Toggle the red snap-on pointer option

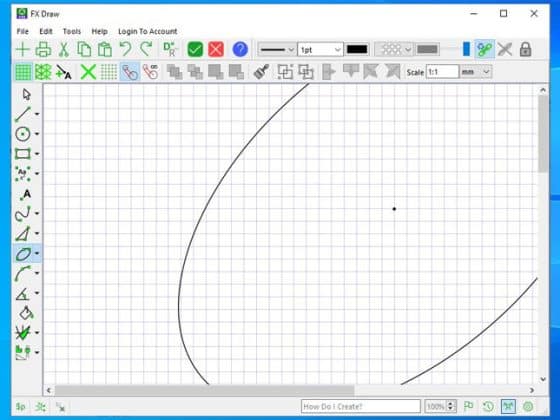point(150,72)
